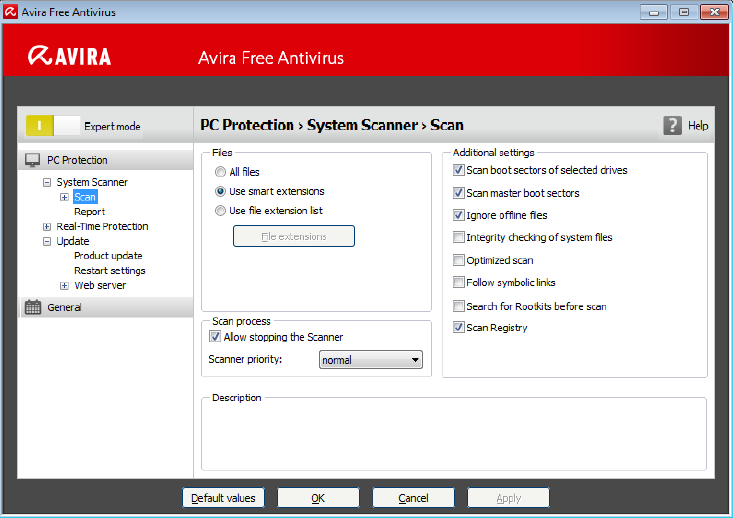Screen dimensions: 733x518
Task: Click the Default values button
Action: pyautogui.click(x=223, y=498)
